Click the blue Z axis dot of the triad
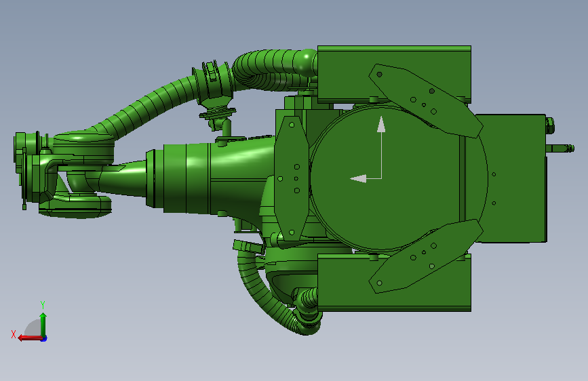Viewport: 588px width, 381px height. (x=44, y=339)
